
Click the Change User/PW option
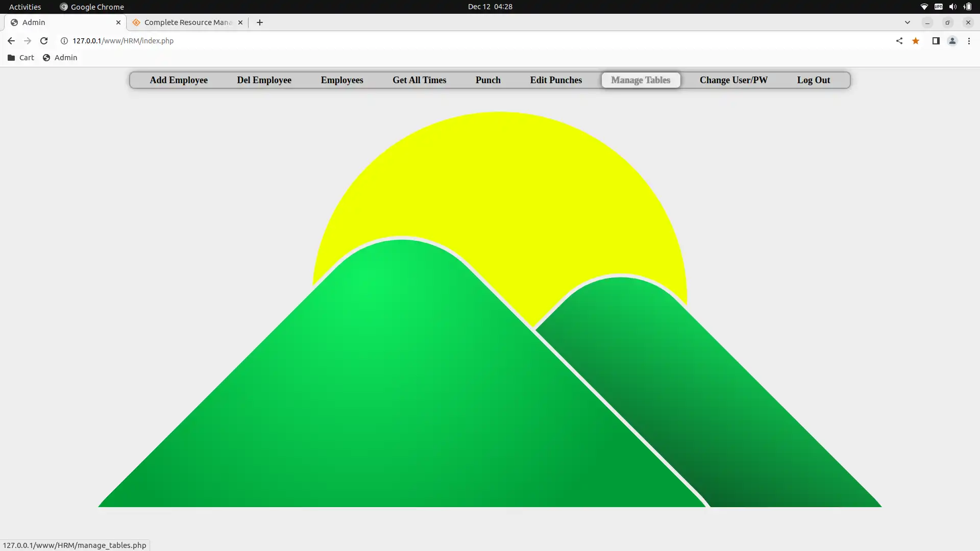pos(733,80)
